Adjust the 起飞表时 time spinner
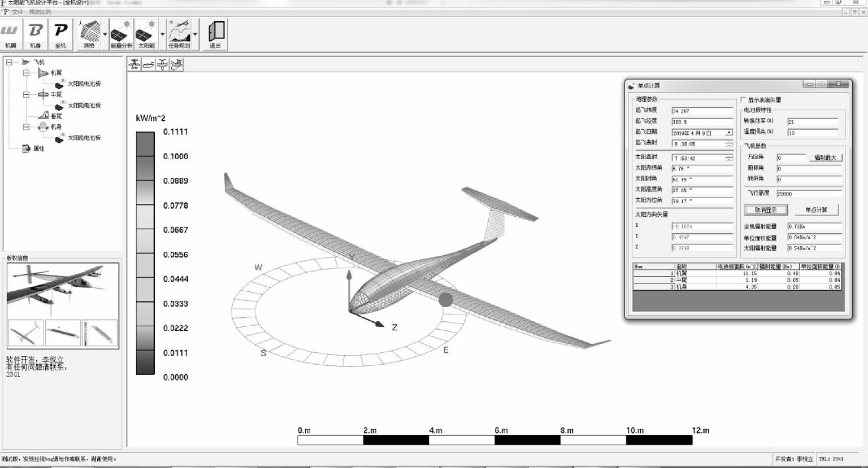The height and width of the screenshot is (468, 868). click(729, 143)
